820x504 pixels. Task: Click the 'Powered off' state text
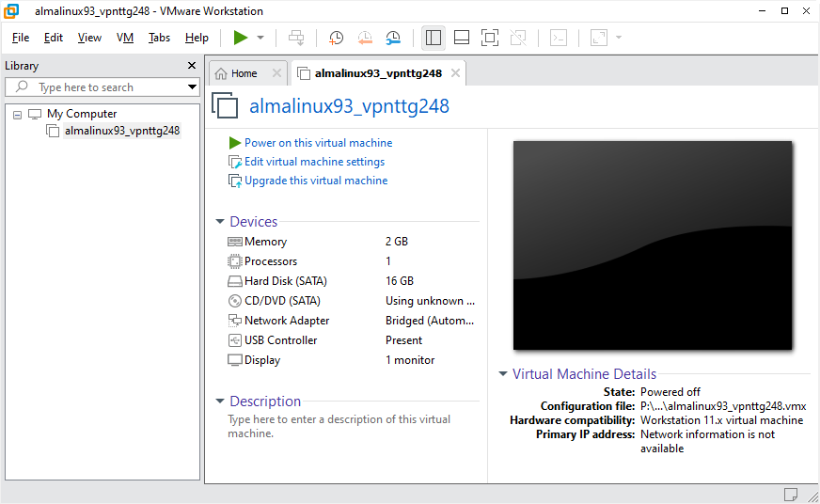tap(670, 392)
